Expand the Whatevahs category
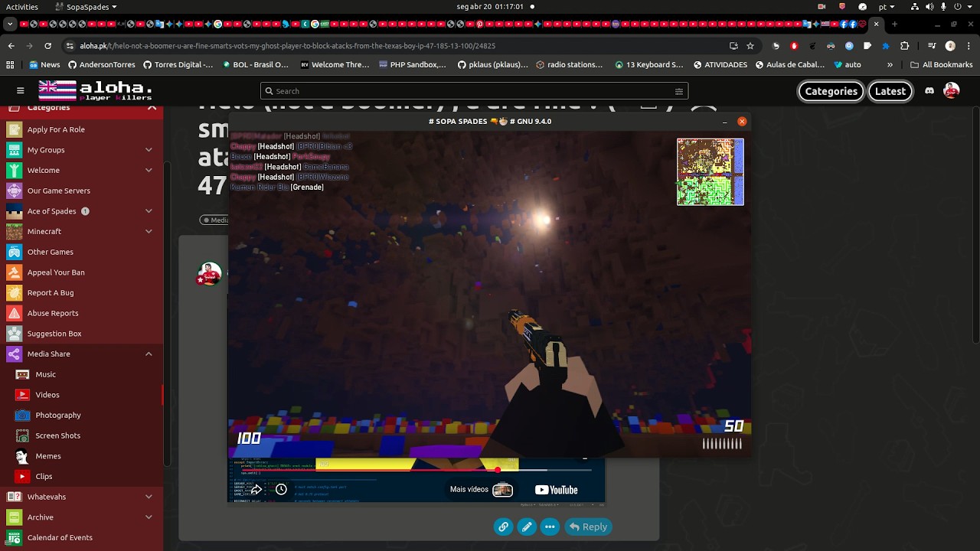The height and width of the screenshot is (551, 980). click(149, 497)
